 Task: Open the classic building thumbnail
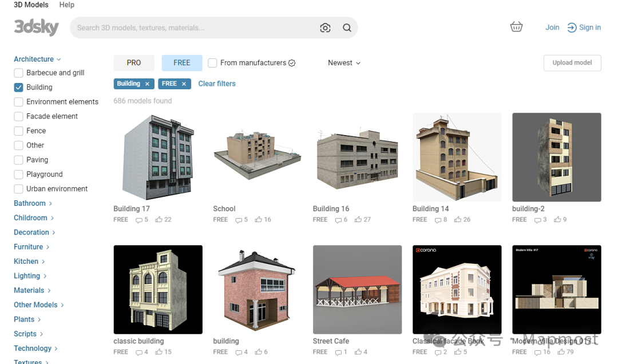[x=158, y=290]
